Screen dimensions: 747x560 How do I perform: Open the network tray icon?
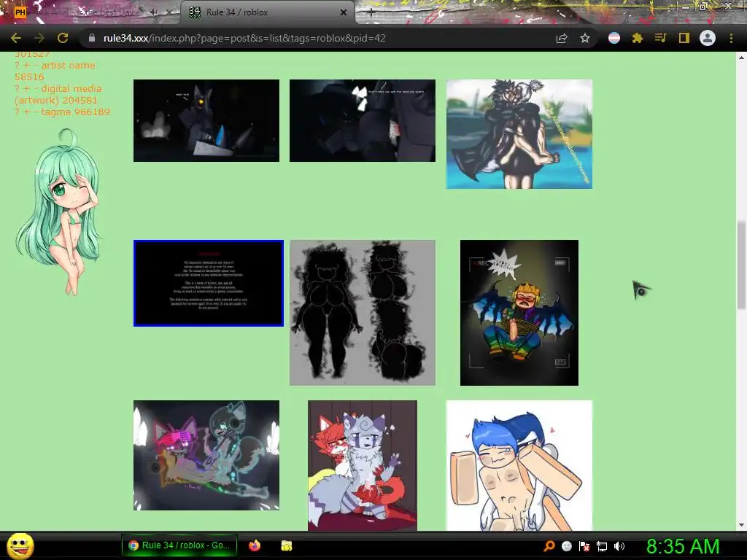pos(602,546)
